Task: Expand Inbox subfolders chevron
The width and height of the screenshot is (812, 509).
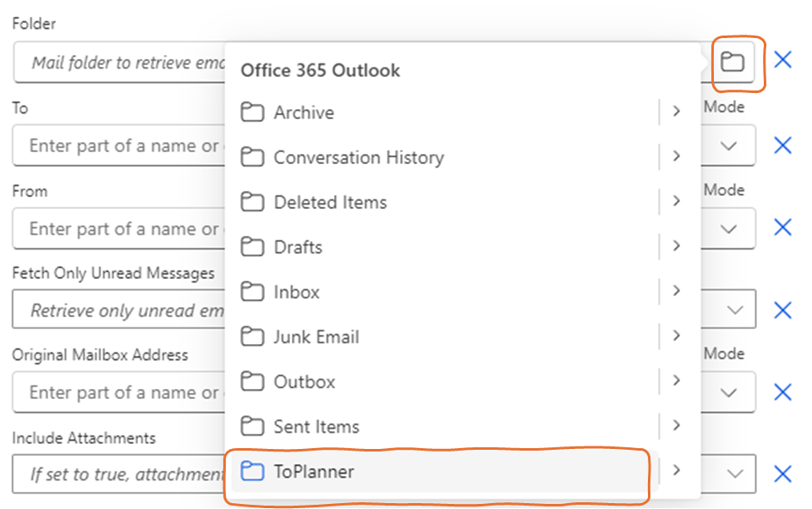Action: [676, 291]
